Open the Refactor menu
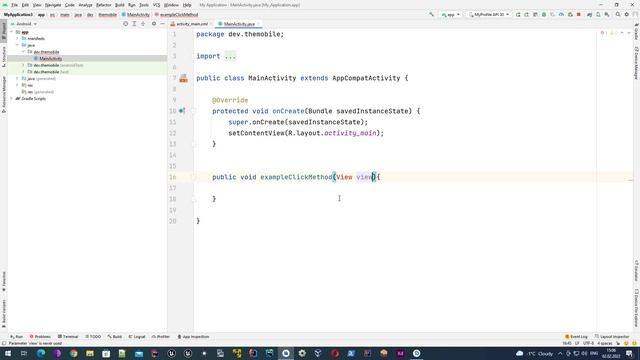Viewport: 640px width, 360px height. pyautogui.click(x=103, y=5)
